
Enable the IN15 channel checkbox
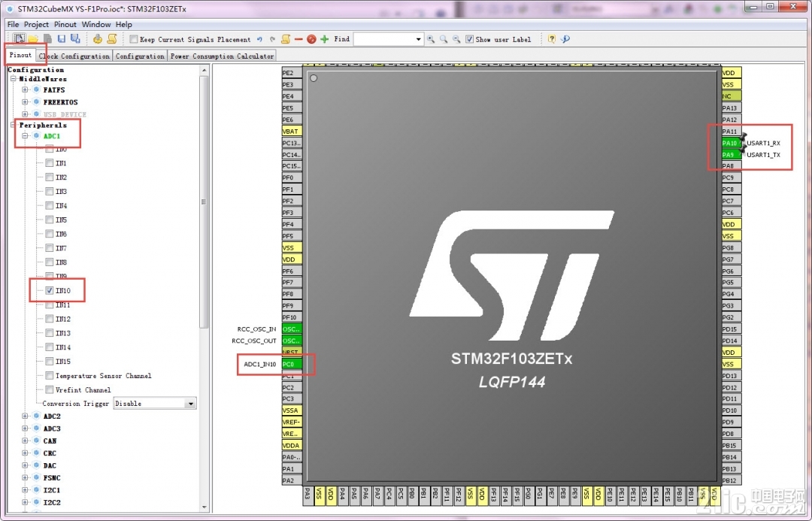[49, 362]
